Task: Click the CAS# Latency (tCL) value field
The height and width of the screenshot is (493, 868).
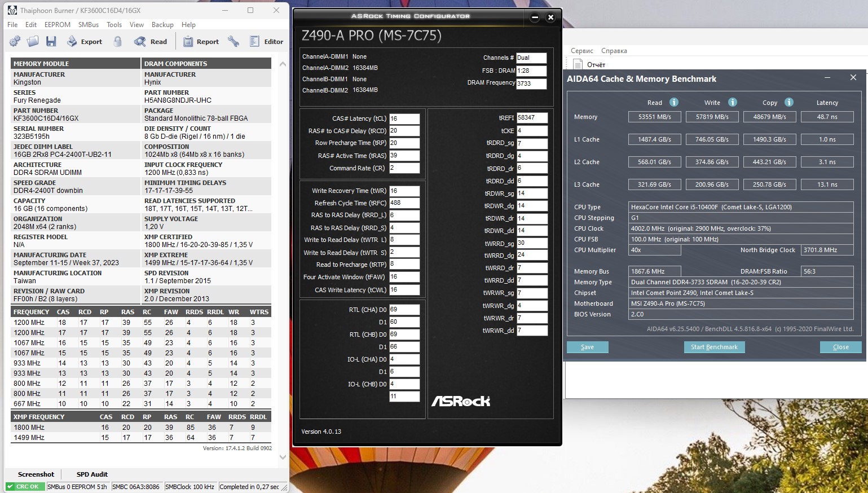Action: [404, 118]
